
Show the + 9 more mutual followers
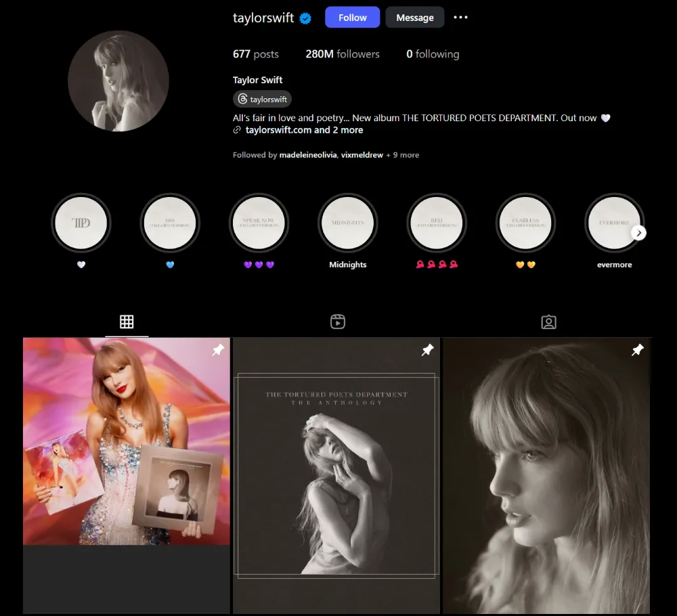(x=402, y=155)
